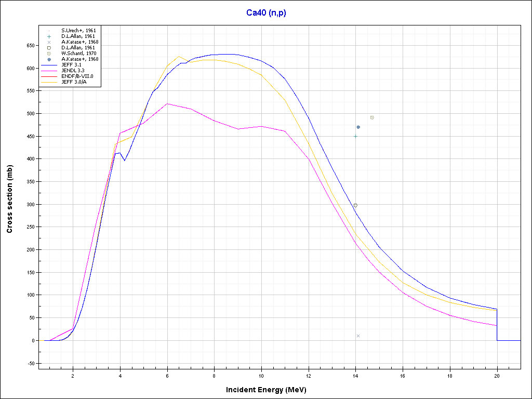
Task: Select the W.Schantl crossed-box legend marker
Action: tap(49, 54)
